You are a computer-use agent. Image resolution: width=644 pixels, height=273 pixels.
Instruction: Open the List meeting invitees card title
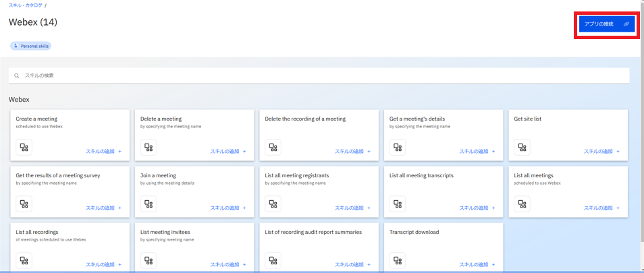[165, 232]
